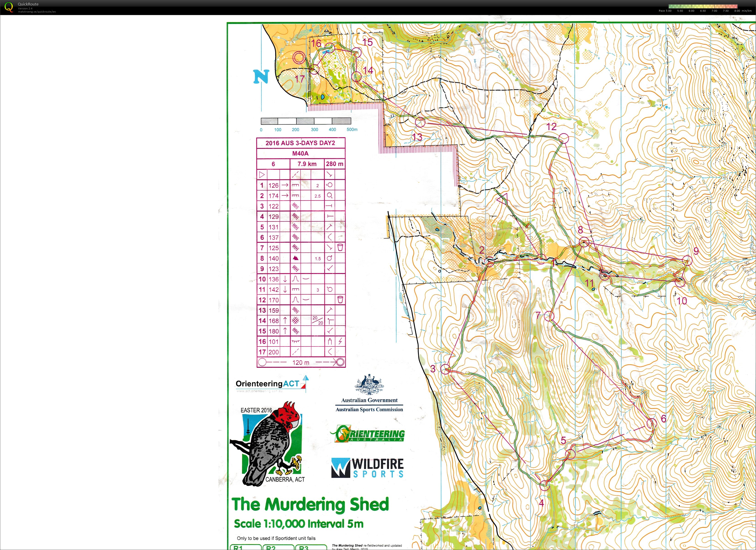Click the finish double circle near control 17
756x550 pixels.
[299, 57]
